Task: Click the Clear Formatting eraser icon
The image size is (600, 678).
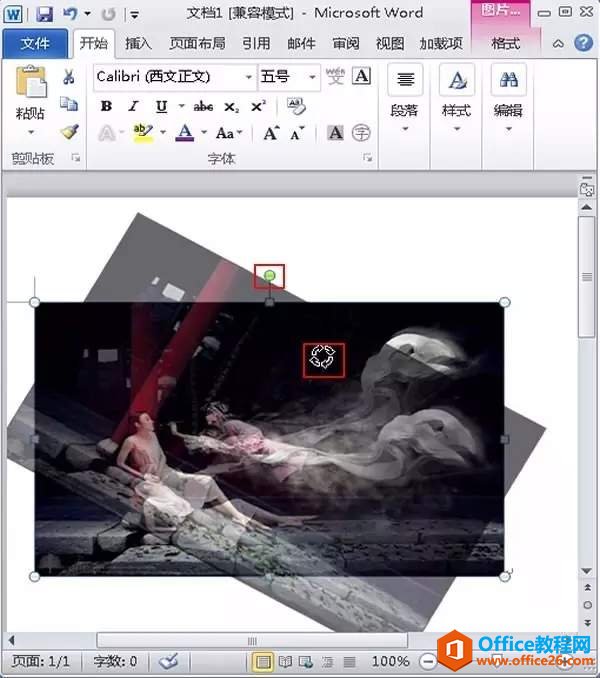Action: tap(297, 106)
